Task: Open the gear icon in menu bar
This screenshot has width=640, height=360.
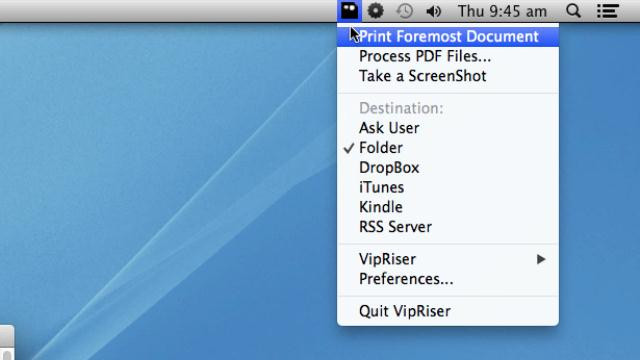Action: pyautogui.click(x=376, y=11)
